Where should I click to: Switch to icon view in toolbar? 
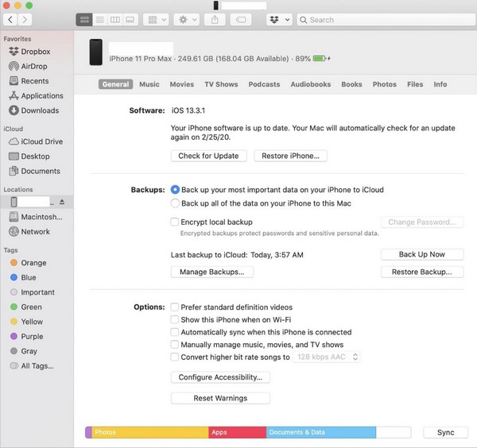click(x=84, y=20)
